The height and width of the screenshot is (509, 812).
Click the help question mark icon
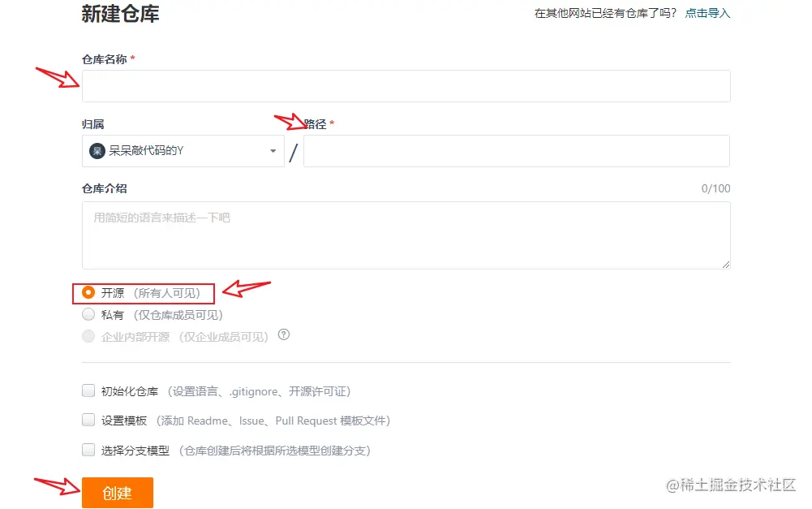pyautogui.click(x=283, y=334)
